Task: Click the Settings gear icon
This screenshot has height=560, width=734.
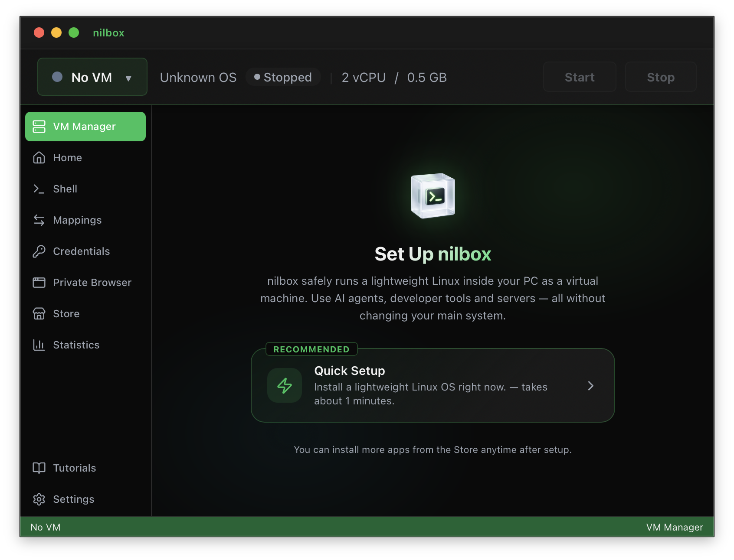Action: (39, 499)
